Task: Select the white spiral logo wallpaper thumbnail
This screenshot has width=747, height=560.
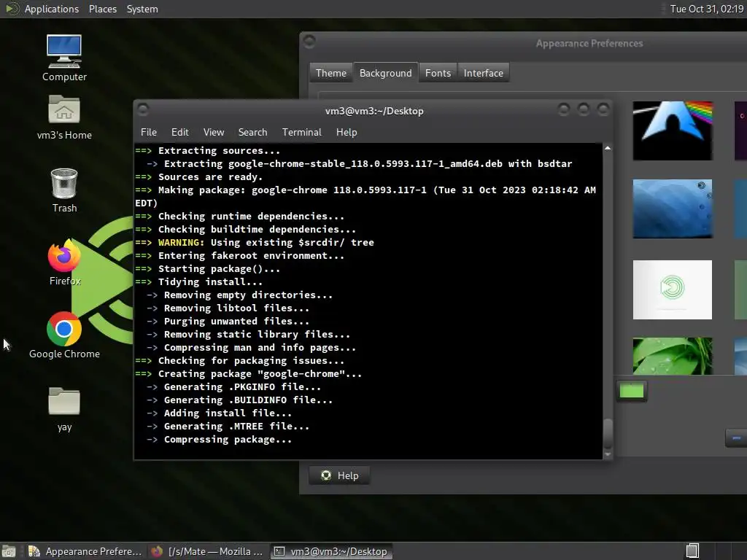Action: point(673,289)
